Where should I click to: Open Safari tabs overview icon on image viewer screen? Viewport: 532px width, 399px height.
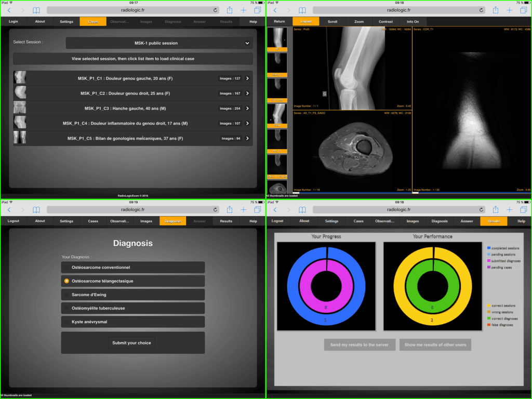point(523,10)
